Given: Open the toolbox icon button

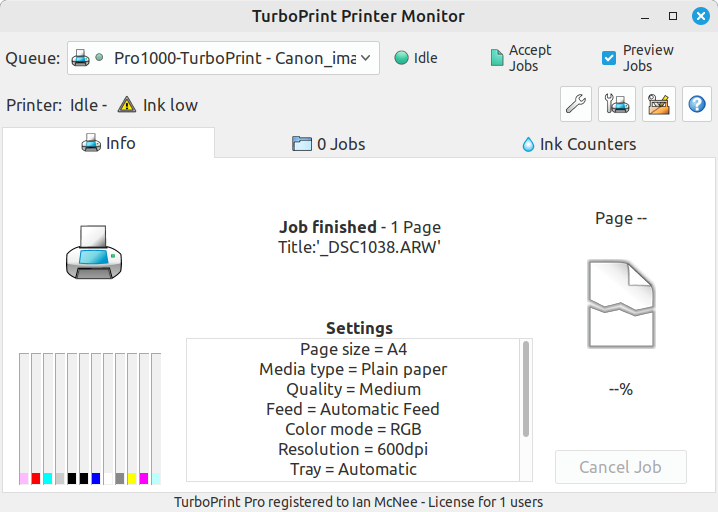Looking at the screenshot, I should [x=657, y=103].
